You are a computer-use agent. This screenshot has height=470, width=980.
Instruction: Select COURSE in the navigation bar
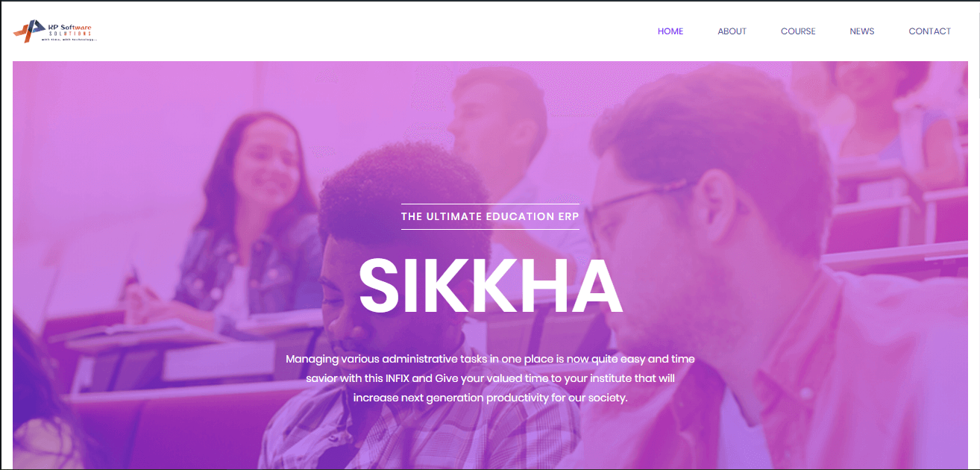pos(798,31)
